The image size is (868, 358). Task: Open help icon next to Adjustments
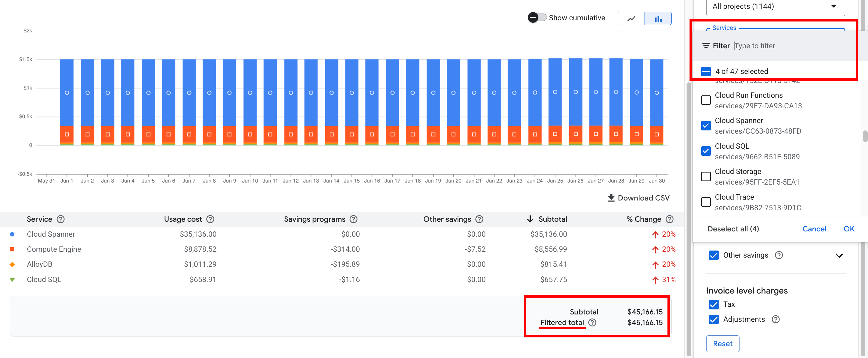[775, 319]
